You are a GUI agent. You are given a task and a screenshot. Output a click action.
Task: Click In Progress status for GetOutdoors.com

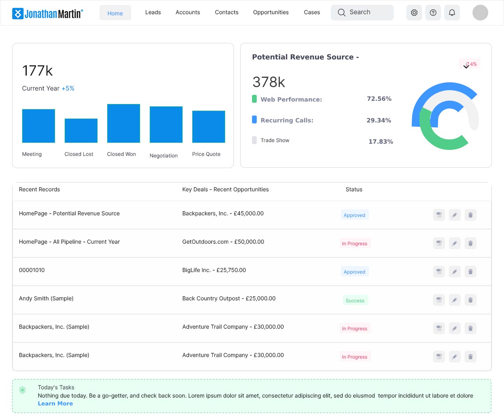tap(354, 244)
